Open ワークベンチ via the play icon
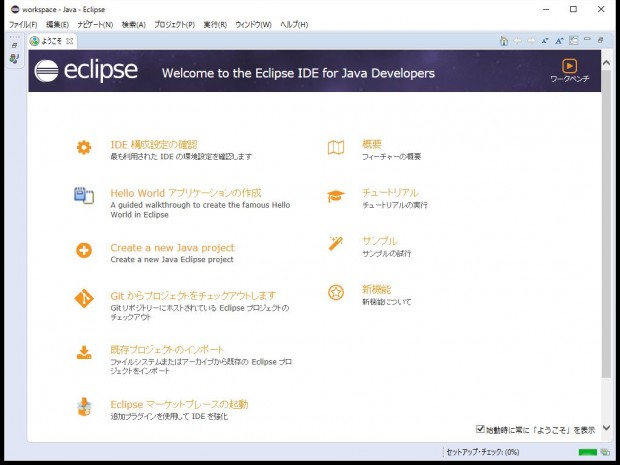The width and height of the screenshot is (620, 465). [x=569, y=66]
